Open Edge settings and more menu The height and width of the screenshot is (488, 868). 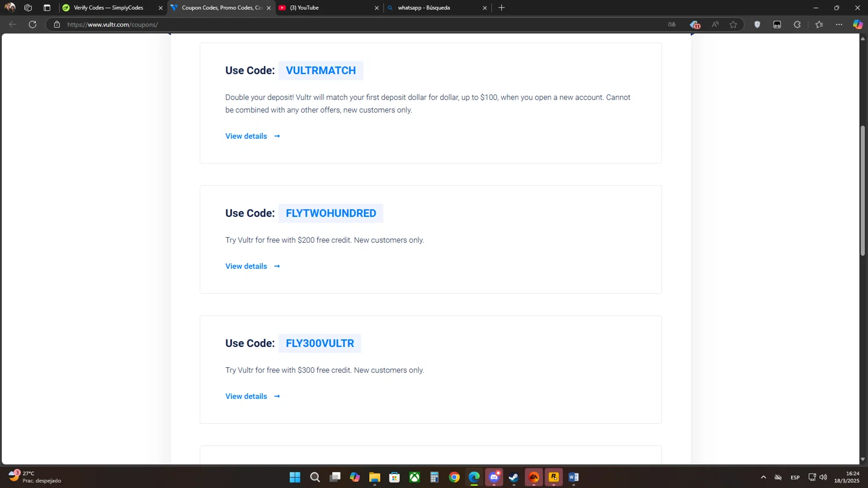click(x=839, y=24)
